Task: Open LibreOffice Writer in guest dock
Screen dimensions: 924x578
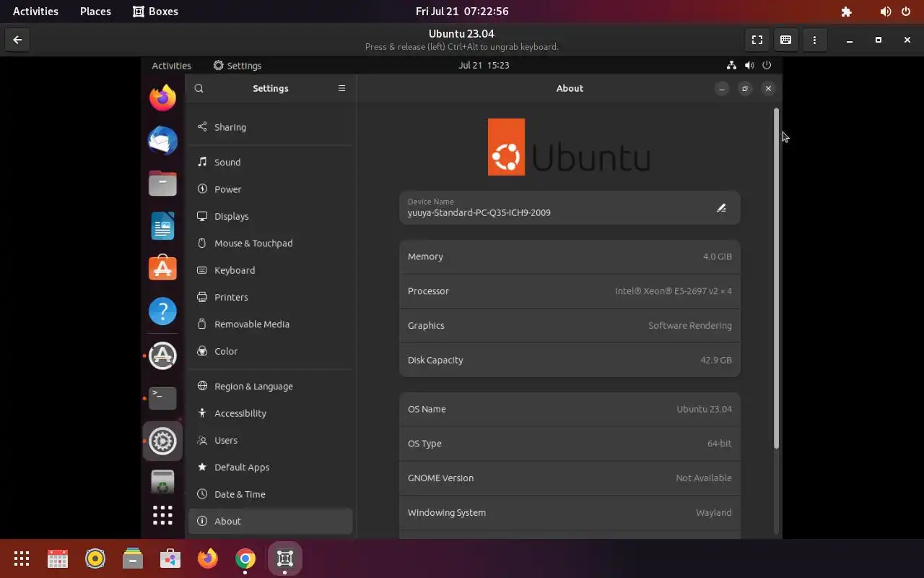Action: pos(162,226)
